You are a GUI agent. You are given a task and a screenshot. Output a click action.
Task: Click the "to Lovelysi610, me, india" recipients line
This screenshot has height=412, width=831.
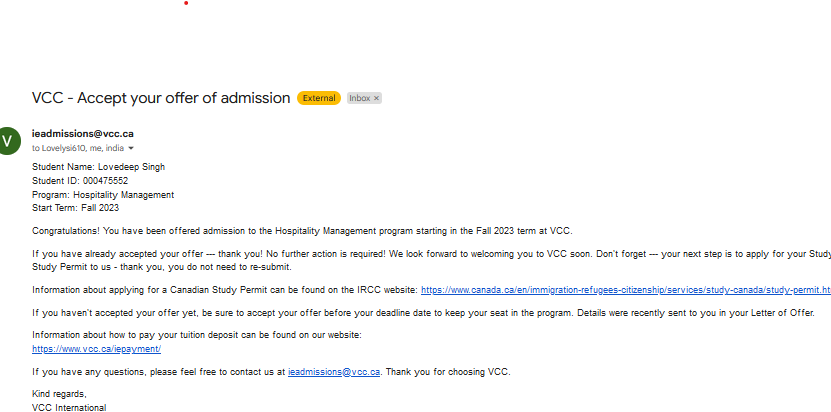click(78, 148)
